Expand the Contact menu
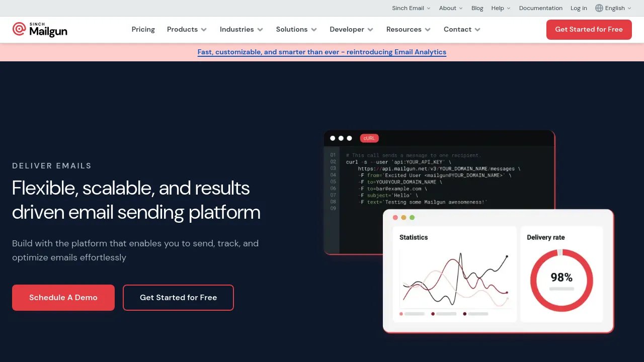Screen dimensions: 644x362 click(462, 30)
